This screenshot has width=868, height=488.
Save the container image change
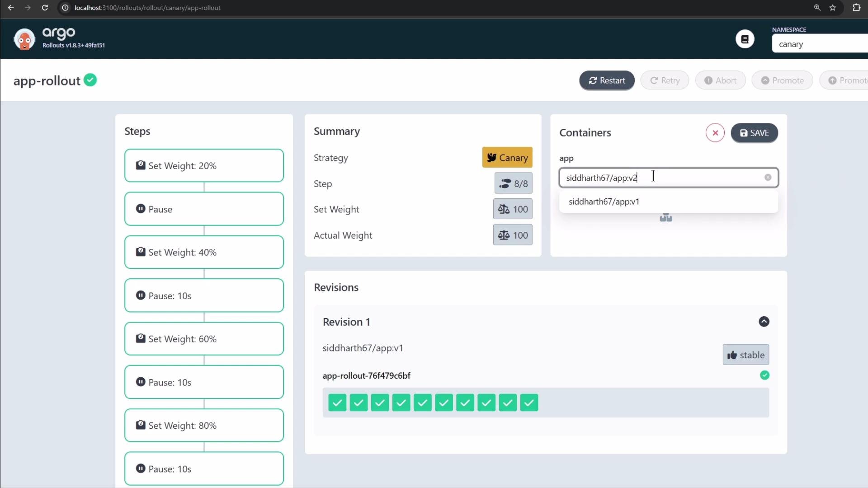coord(754,133)
